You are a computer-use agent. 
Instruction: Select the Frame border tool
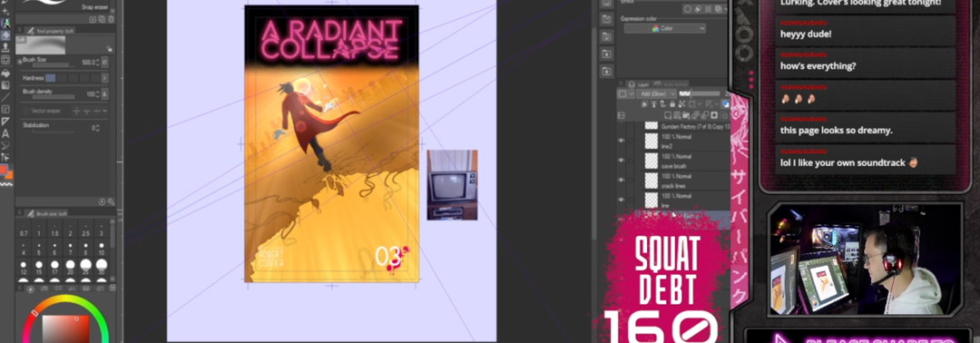click(5, 109)
